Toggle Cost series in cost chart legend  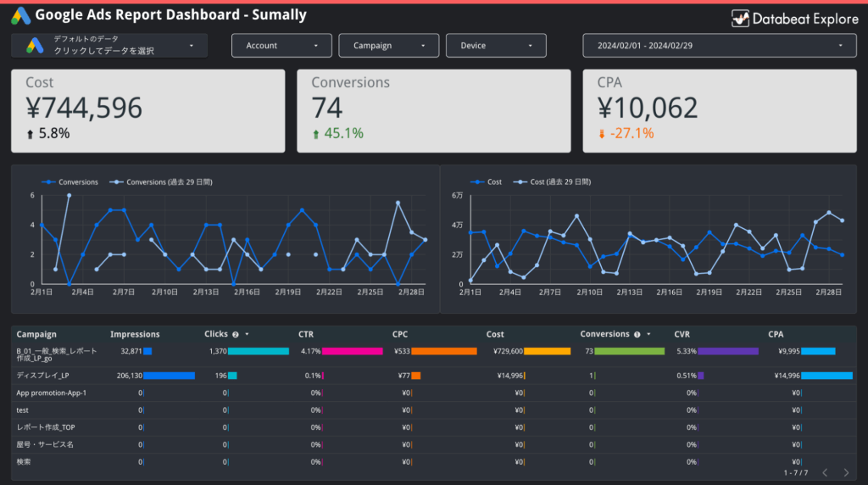[486, 181]
